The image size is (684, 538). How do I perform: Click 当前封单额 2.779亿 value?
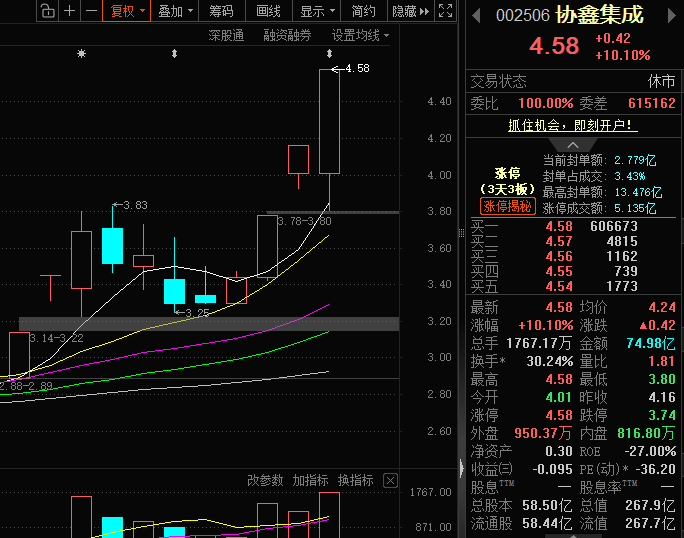(635, 161)
